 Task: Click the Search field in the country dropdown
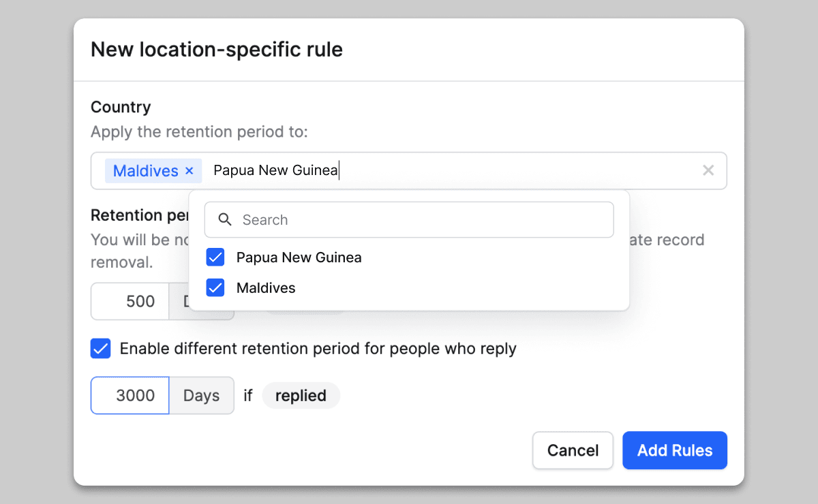tap(423, 220)
